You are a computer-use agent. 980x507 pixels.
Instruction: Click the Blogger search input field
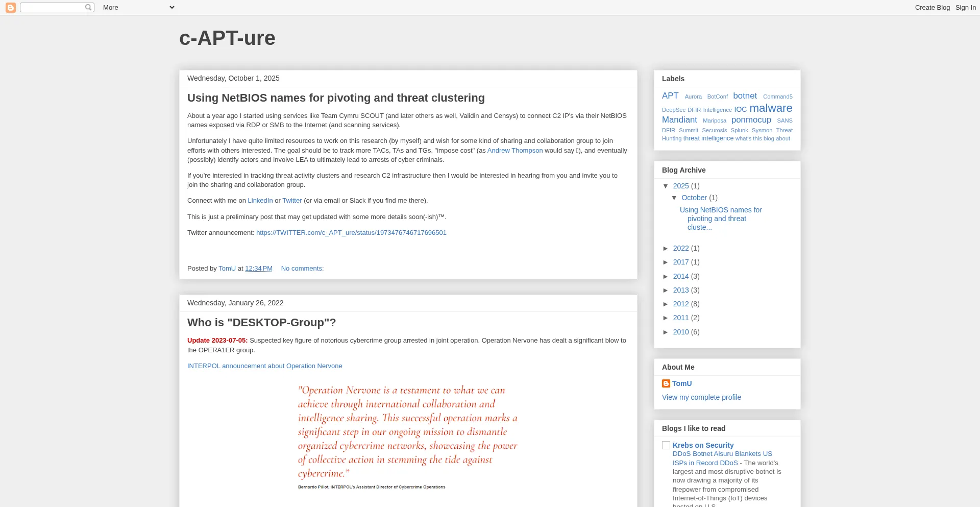[52, 7]
